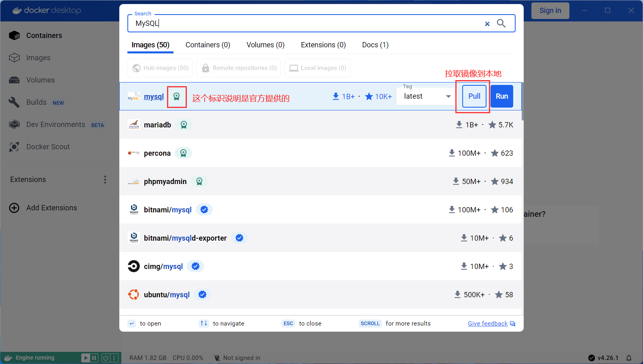The height and width of the screenshot is (364, 643).
Task: Click the mariadb logo thumbnail
Action: click(133, 125)
